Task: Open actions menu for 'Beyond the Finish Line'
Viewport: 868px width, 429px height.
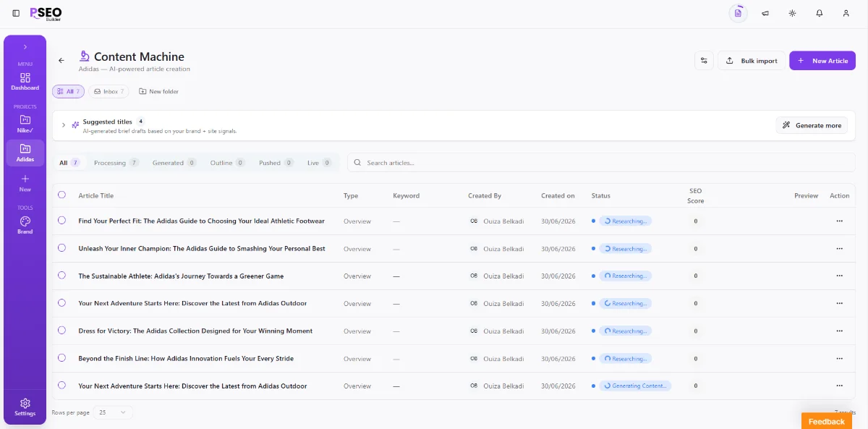Action: (839, 358)
